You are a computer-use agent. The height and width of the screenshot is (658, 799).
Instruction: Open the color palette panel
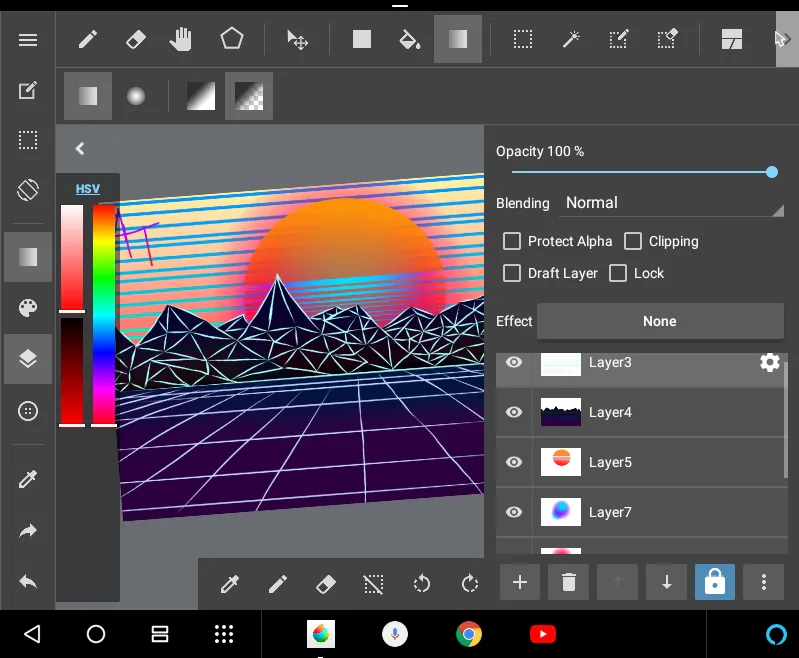(28, 308)
